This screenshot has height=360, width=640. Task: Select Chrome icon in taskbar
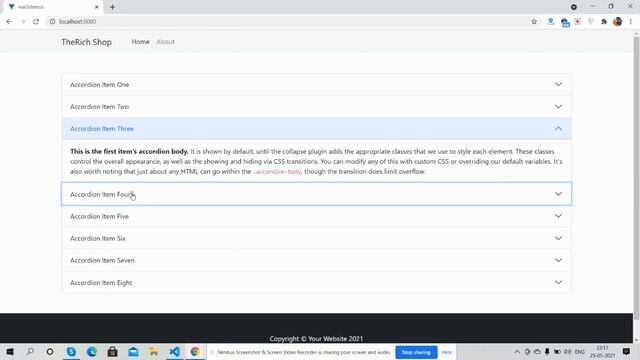click(x=195, y=351)
